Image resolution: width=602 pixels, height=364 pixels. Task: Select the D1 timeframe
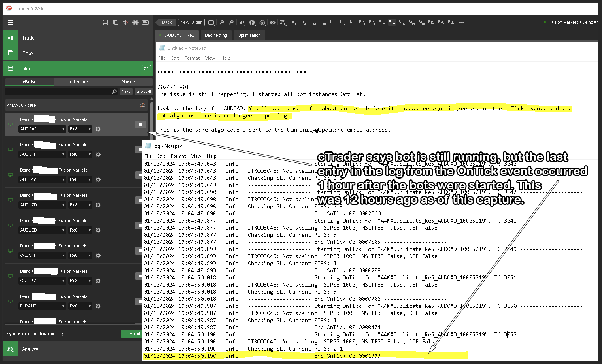[352, 23]
